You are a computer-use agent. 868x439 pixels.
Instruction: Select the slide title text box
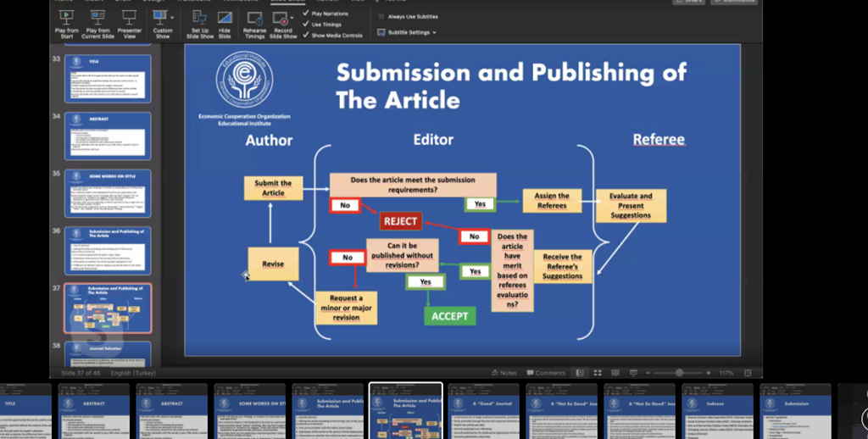[511, 86]
